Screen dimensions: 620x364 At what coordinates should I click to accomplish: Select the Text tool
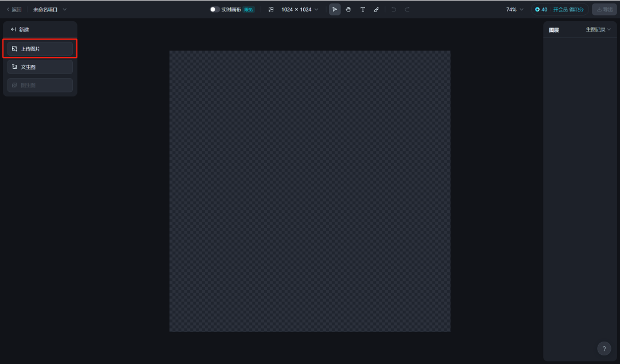(x=362, y=10)
